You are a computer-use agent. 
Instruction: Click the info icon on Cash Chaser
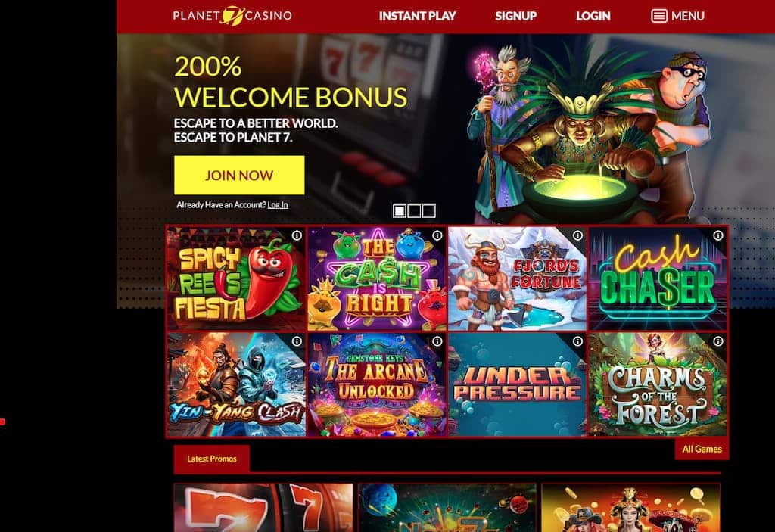point(717,236)
